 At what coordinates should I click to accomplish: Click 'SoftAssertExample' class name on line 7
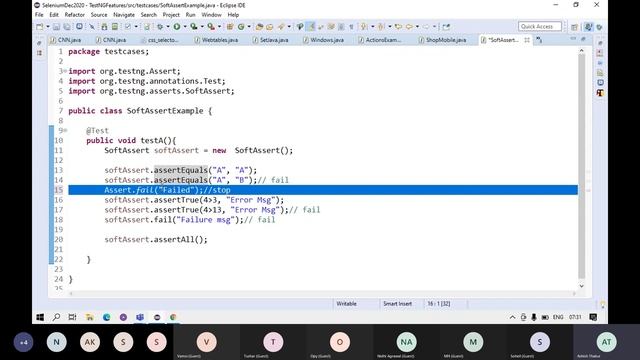pyautogui.click(x=165, y=111)
